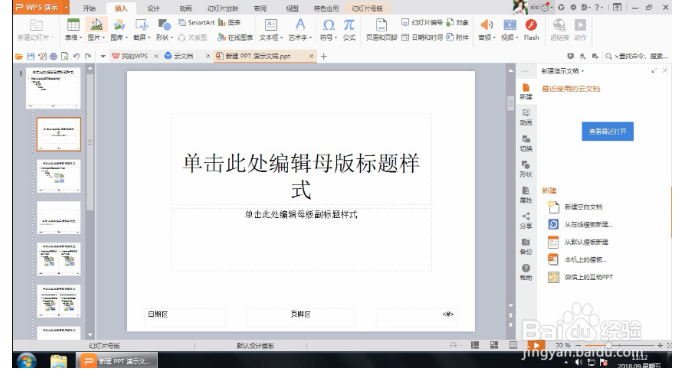Insert a 符号 symbol (Omega icon)

(x=328, y=25)
